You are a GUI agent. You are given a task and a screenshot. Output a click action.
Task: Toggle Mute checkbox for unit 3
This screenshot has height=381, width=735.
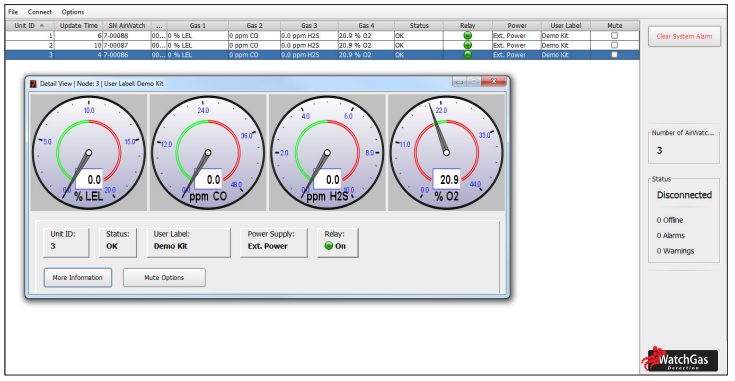(614, 54)
